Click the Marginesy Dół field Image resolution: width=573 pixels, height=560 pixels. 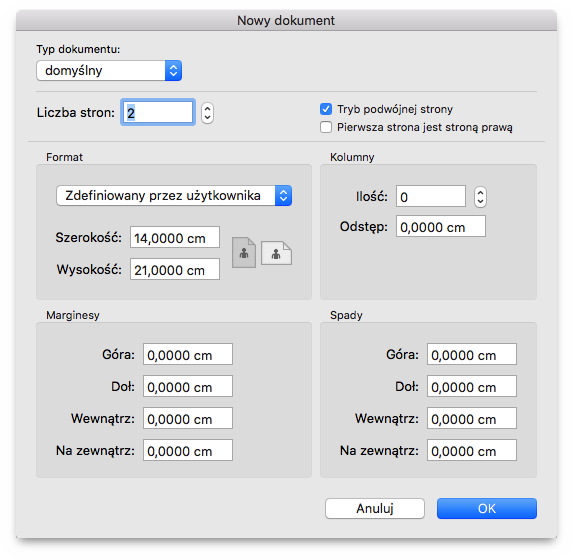tap(188, 386)
